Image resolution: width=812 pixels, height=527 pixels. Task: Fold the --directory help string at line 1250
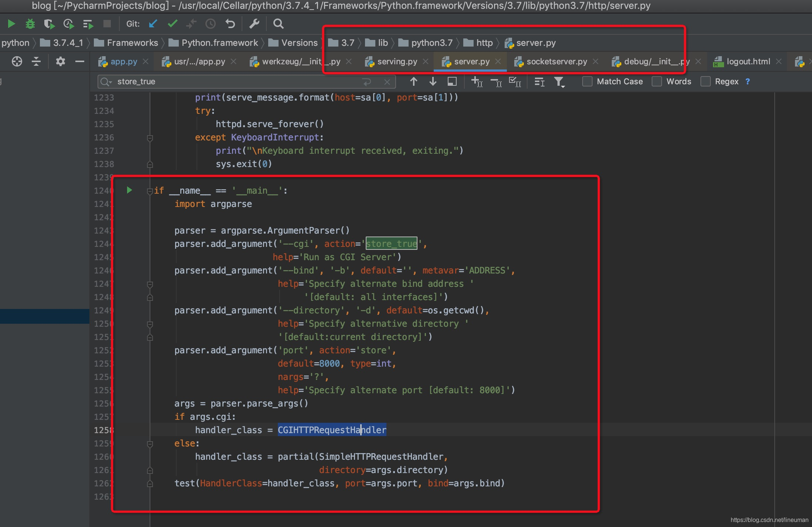(x=150, y=324)
